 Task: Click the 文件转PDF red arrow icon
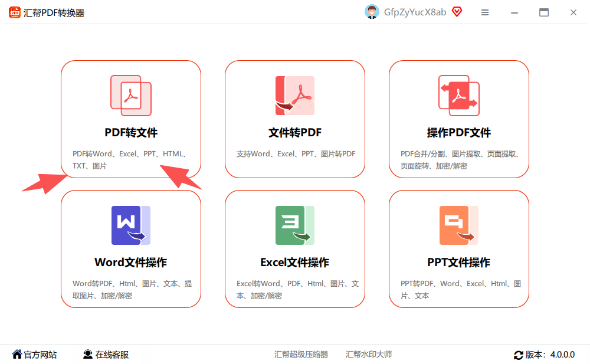click(x=294, y=96)
